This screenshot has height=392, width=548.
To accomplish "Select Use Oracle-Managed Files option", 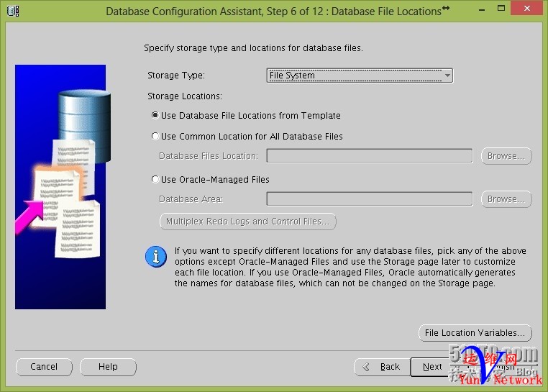I will pyautogui.click(x=211, y=179).
